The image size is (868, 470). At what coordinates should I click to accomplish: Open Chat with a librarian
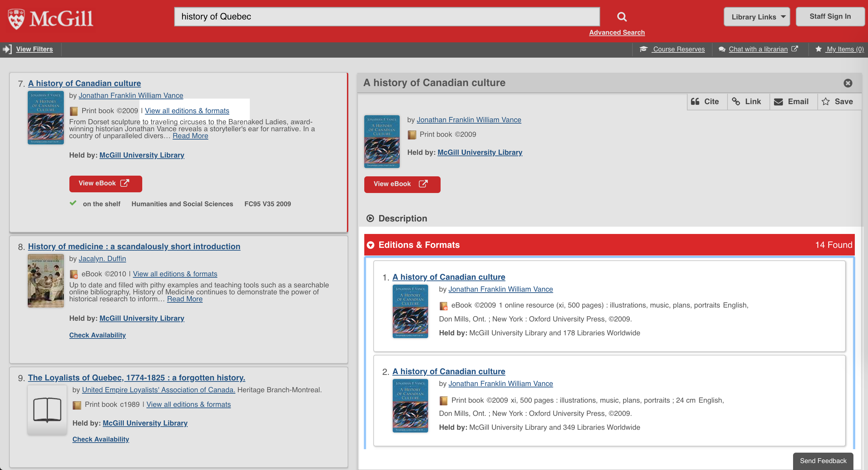point(758,49)
